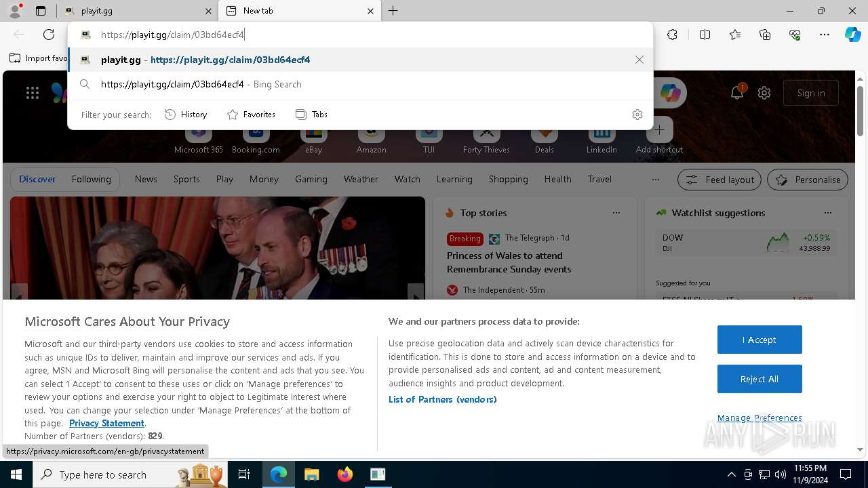Open File Explorer from the taskbar
Screen dimensions: 868x488
[311, 474]
